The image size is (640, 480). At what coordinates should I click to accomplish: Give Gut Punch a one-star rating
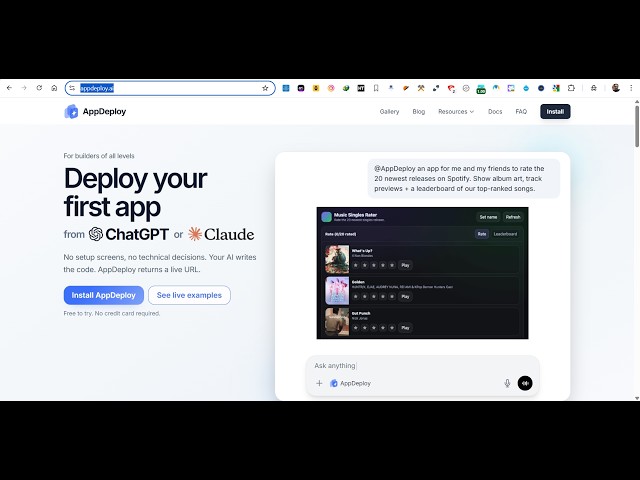(356, 327)
